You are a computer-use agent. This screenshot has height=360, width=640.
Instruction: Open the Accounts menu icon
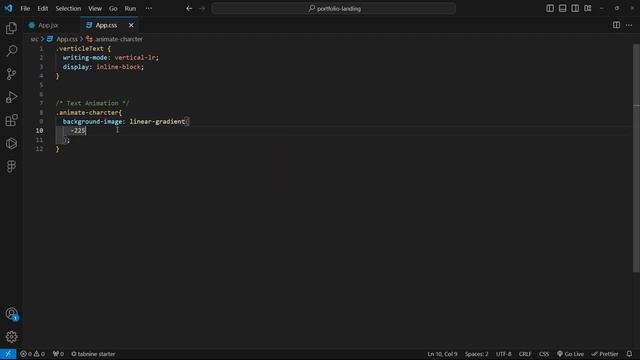11,314
